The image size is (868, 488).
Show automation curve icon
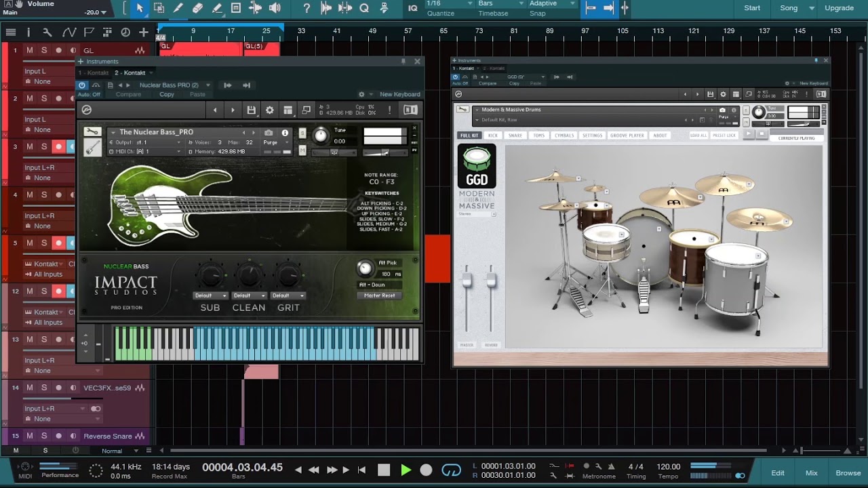pos(68,32)
